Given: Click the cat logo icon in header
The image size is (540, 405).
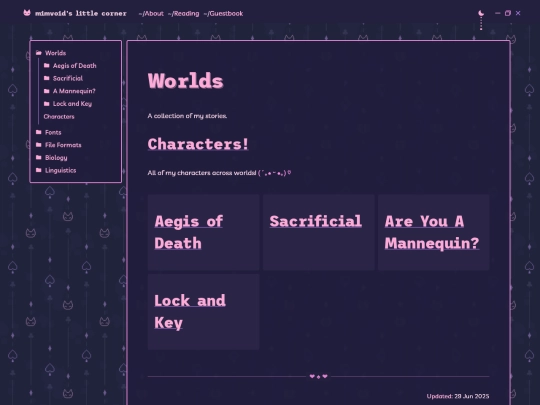Looking at the screenshot, I should point(27,13).
